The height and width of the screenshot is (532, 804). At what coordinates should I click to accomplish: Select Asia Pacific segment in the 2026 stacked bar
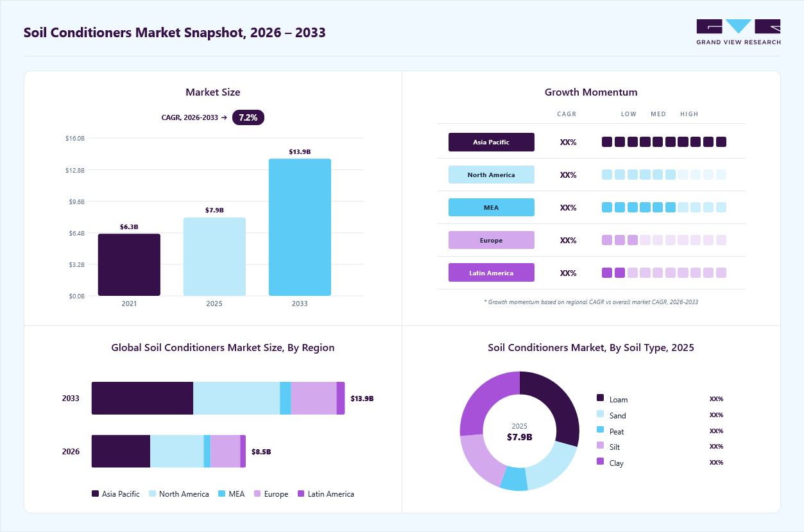tap(121, 451)
